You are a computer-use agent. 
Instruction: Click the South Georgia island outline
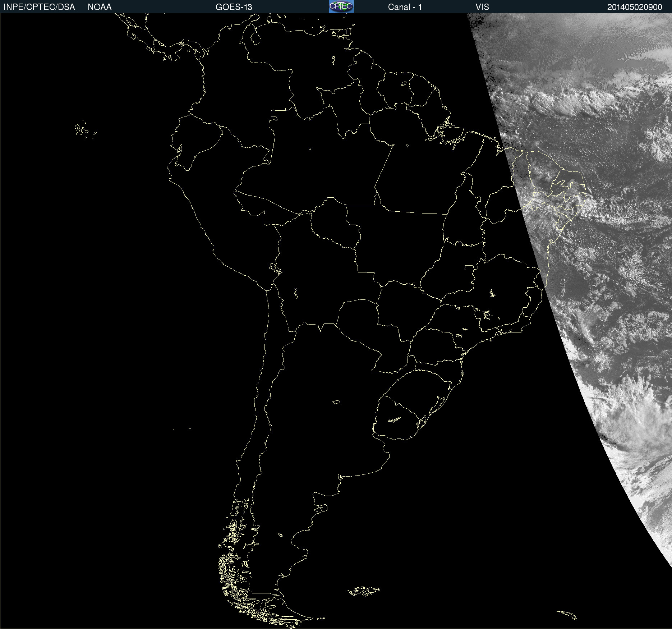pyautogui.click(x=567, y=614)
